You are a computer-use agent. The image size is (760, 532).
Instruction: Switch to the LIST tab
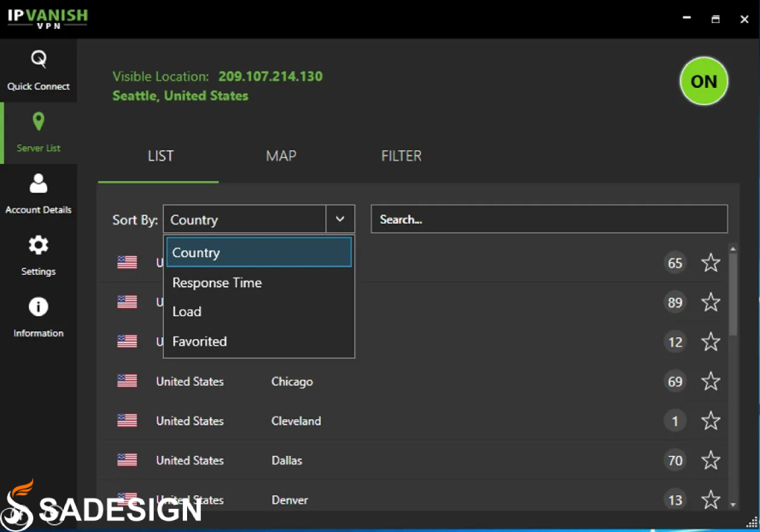pos(161,156)
